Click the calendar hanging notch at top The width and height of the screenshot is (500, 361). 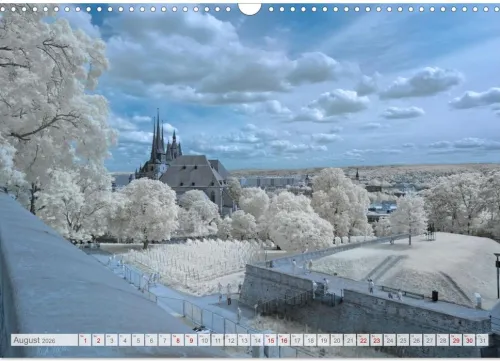tap(250, 9)
